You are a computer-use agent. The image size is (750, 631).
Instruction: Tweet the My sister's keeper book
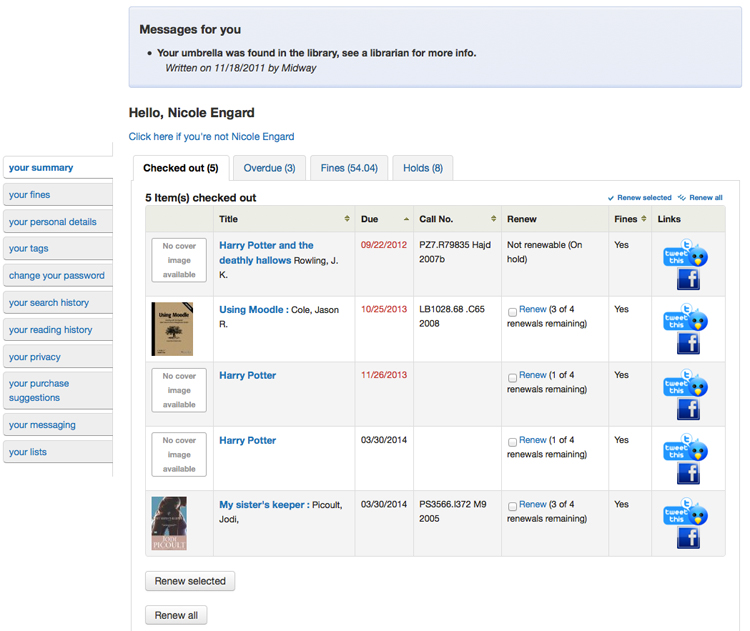pyautogui.click(x=685, y=513)
